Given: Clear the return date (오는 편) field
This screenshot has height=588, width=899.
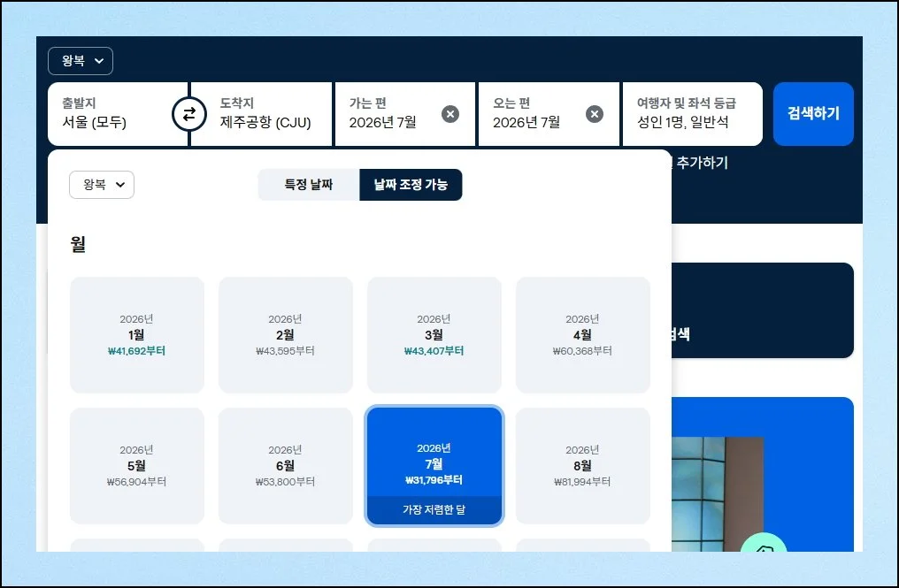Looking at the screenshot, I should pos(595,114).
